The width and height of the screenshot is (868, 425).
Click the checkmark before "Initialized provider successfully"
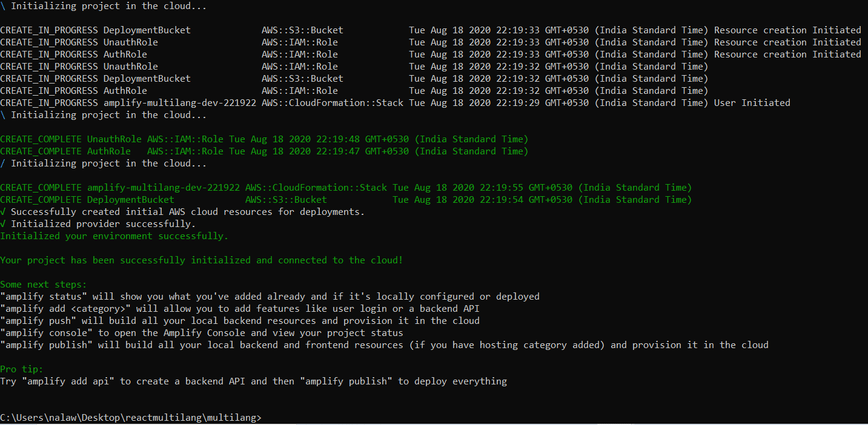[x=3, y=224]
